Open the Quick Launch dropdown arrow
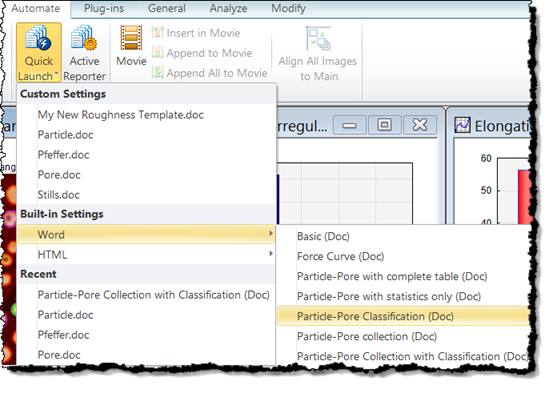Image resolution: width=557 pixels, height=393 pixels. [x=56, y=74]
